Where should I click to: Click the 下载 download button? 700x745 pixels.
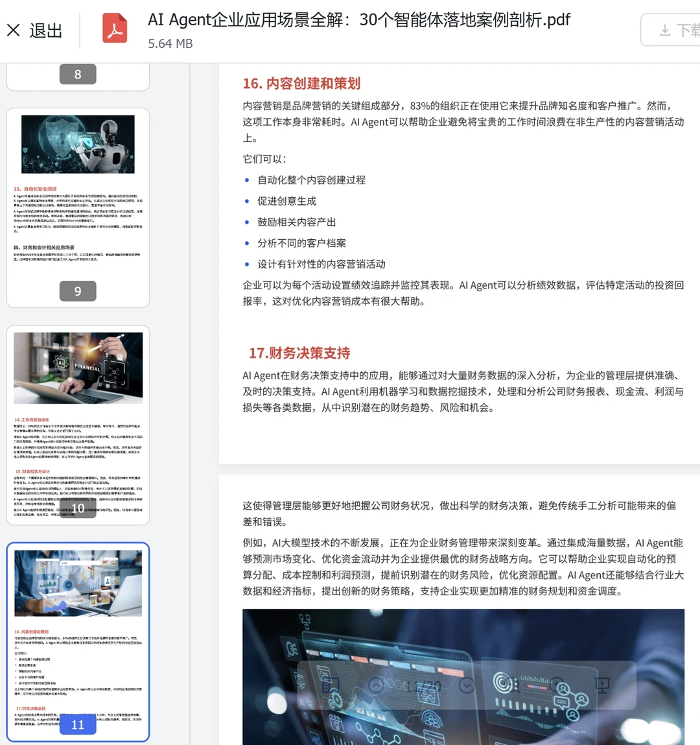[672, 30]
